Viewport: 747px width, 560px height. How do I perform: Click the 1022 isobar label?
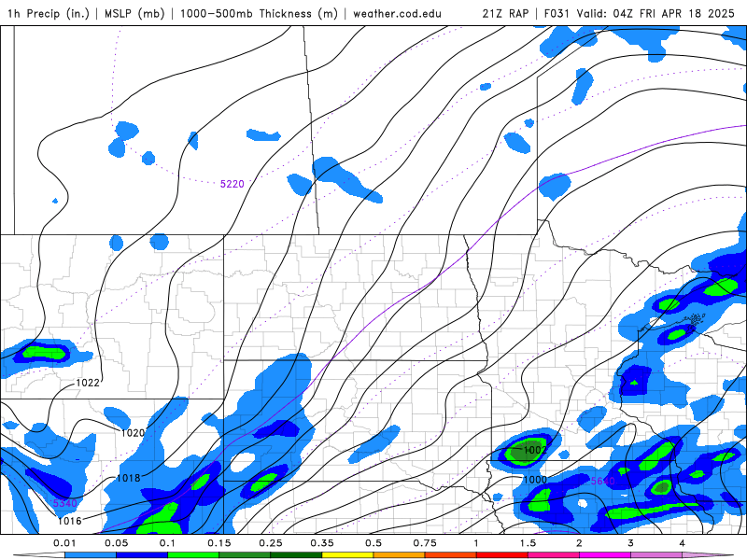88,383
